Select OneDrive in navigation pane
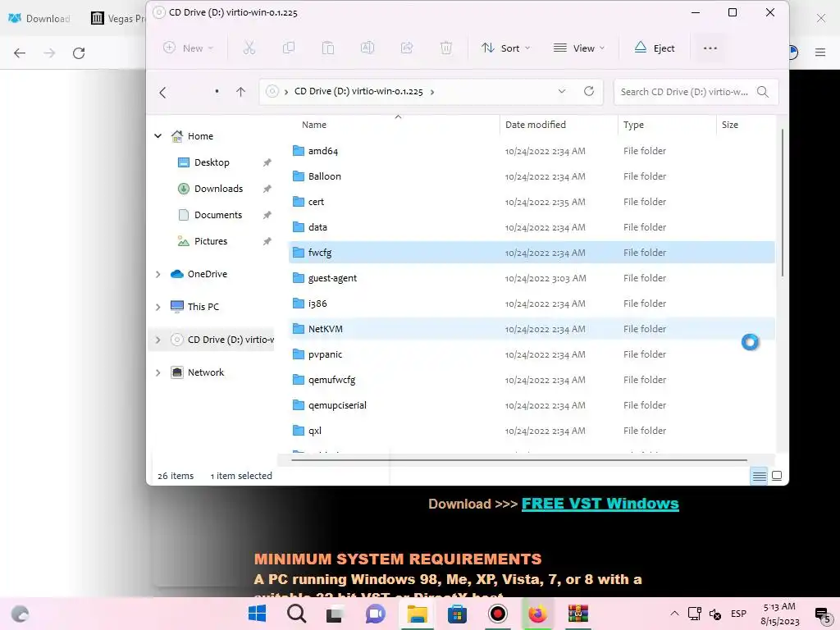The height and width of the screenshot is (630, 840). pyautogui.click(x=207, y=274)
